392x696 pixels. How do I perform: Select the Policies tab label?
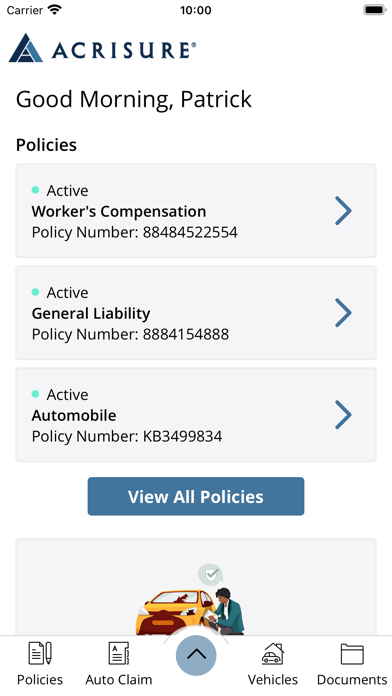40,680
